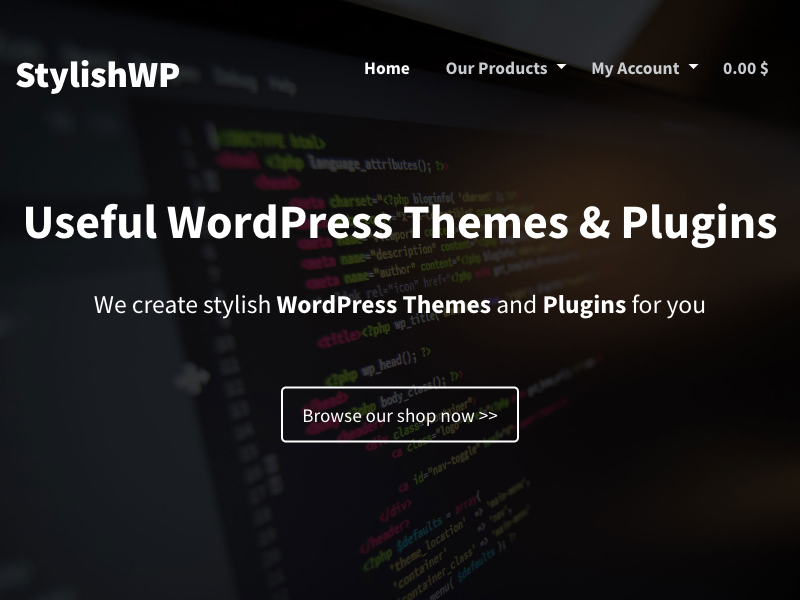Open the Our Products menu
Viewport: 800px width, 600px height.
[496, 68]
